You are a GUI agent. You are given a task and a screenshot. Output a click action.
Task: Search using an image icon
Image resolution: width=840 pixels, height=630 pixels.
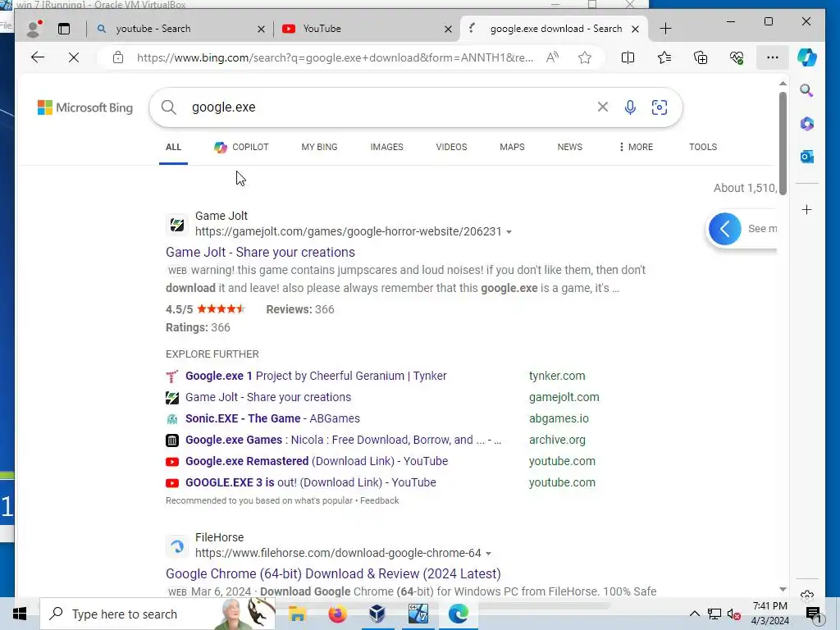660,107
